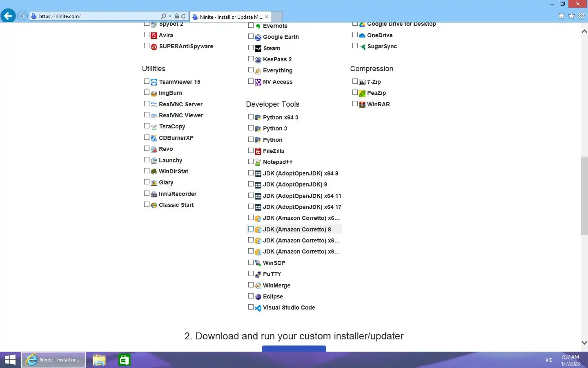Click the browser Back button
Screen dimensions: 588x368
click(8, 16)
